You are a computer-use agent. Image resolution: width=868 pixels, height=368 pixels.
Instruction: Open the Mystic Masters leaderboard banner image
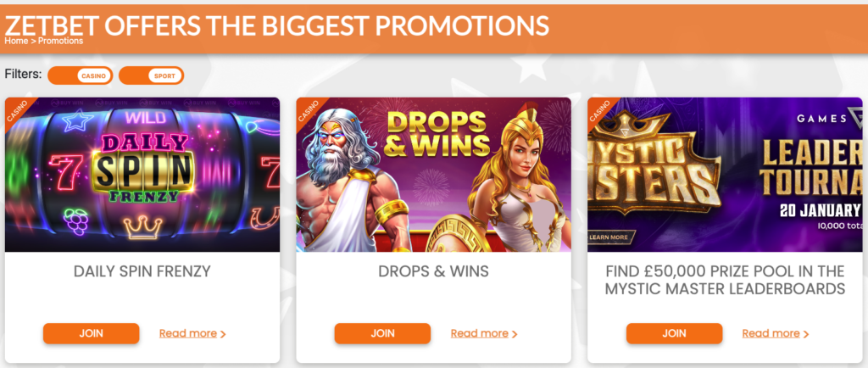coord(725,175)
